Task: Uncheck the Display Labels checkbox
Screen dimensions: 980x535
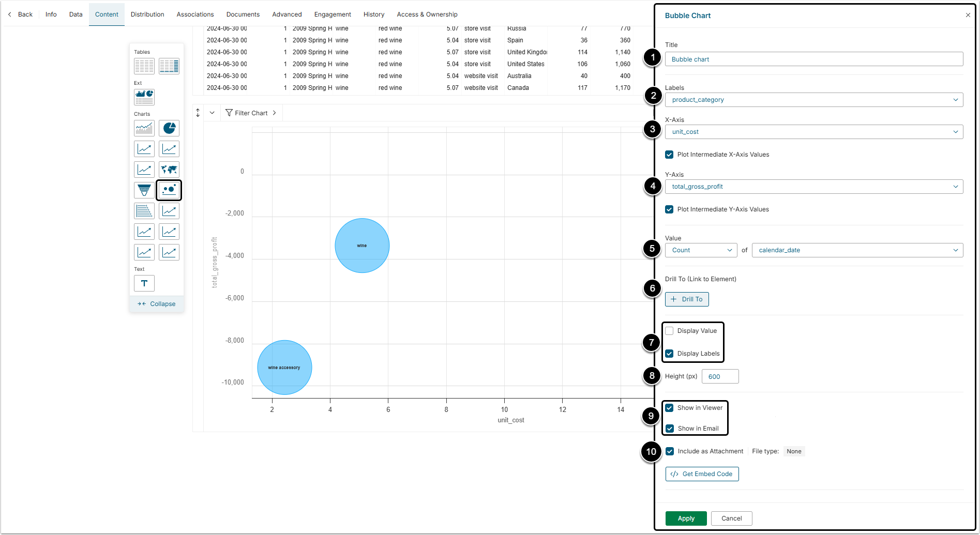Action: [669, 354]
